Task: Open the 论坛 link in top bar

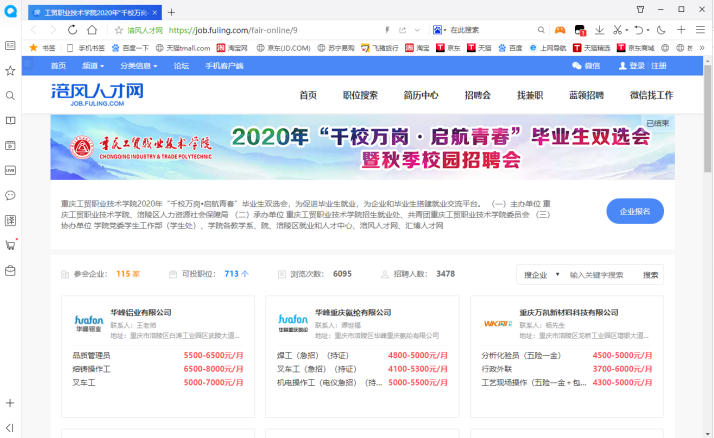Action: click(x=181, y=66)
